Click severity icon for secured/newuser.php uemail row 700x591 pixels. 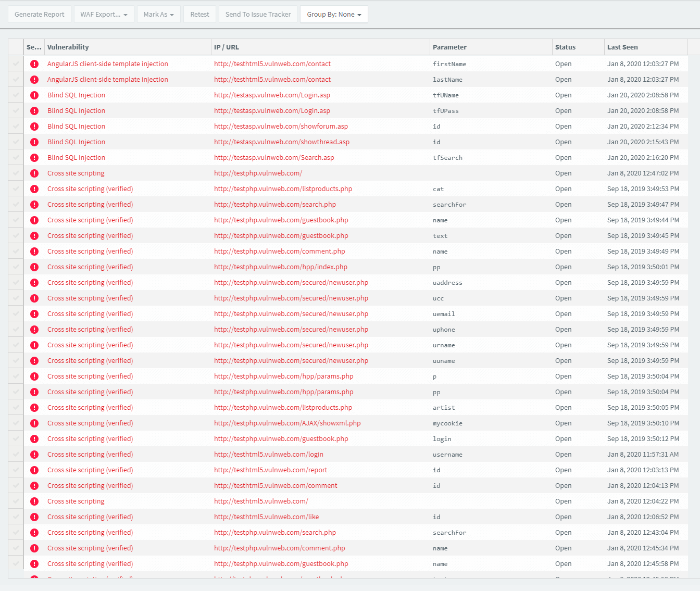coord(34,313)
